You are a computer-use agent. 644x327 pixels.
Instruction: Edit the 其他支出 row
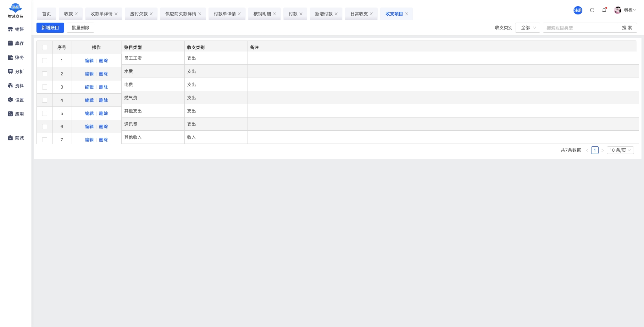click(89, 113)
